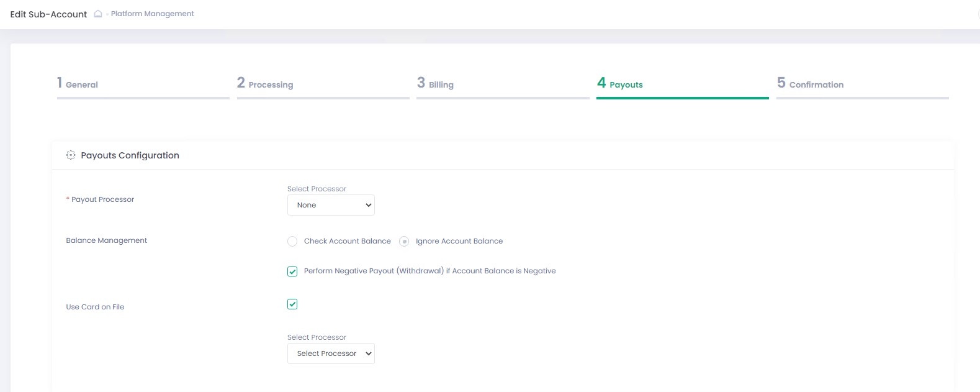Viewport: 980px width, 392px height.
Task: Click the Payouts Configuration section heading
Action: coord(130,155)
